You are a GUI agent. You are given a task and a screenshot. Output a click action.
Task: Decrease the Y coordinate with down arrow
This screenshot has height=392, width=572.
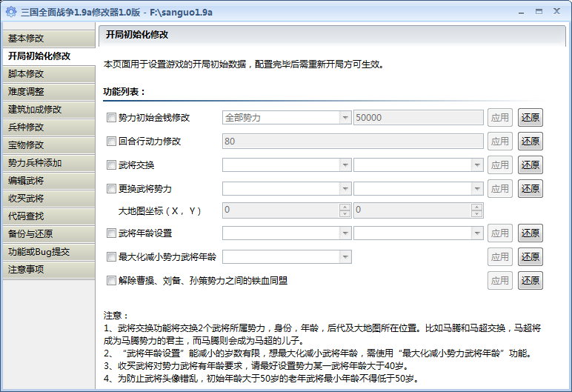[476, 214]
